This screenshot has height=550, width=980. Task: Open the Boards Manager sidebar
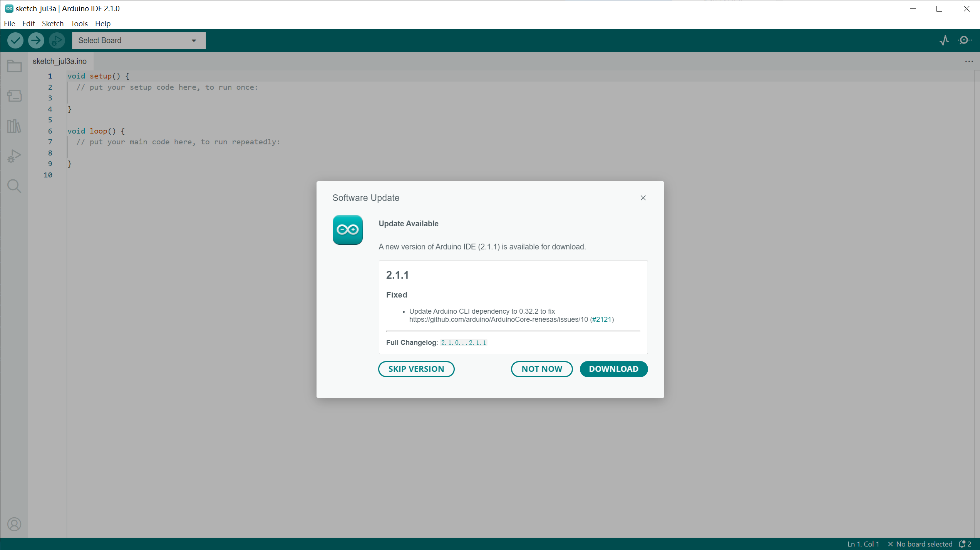[14, 96]
